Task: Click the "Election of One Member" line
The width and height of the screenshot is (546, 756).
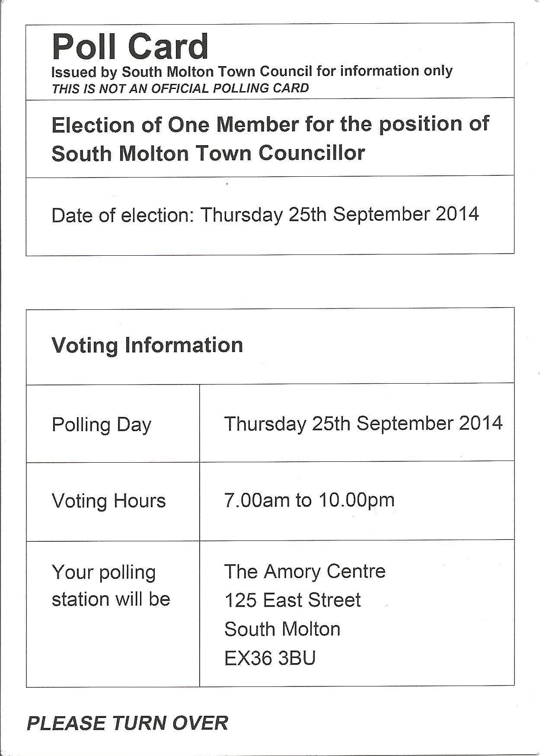Action: [x=270, y=124]
